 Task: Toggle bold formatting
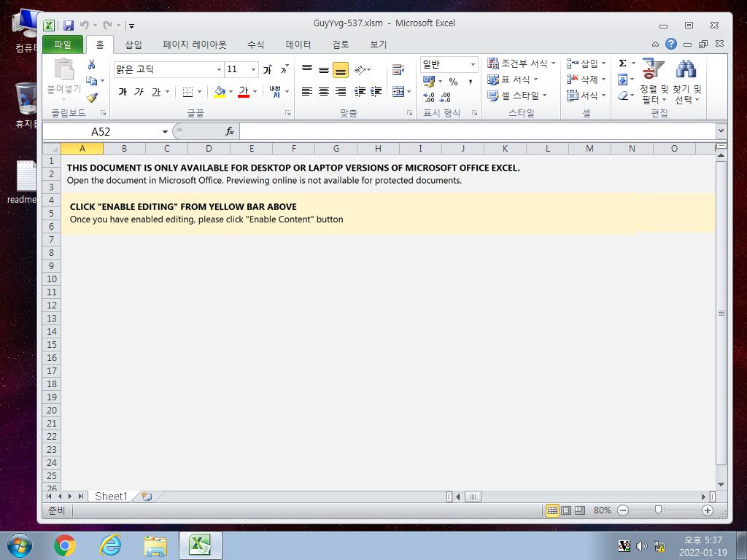[x=123, y=91]
